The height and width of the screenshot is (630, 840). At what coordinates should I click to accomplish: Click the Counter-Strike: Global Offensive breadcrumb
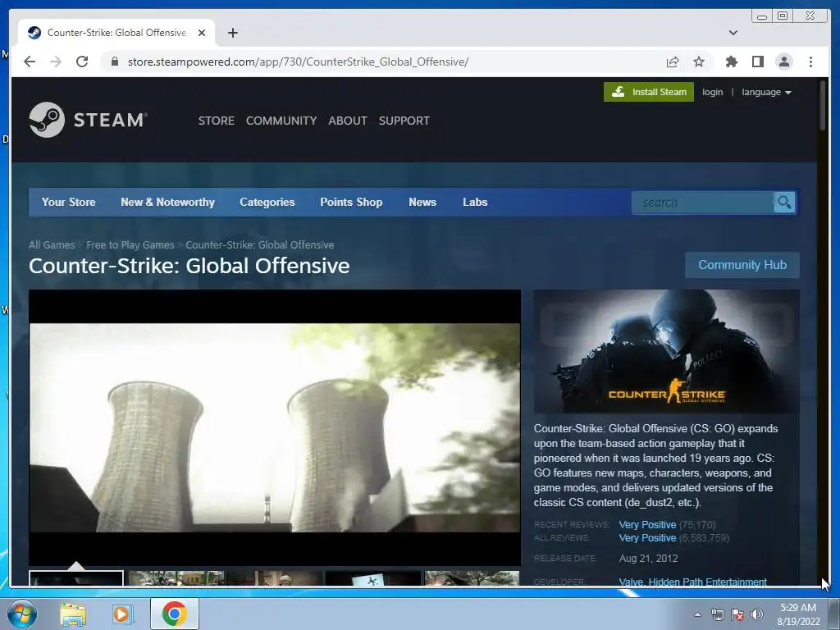pyautogui.click(x=260, y=244)
